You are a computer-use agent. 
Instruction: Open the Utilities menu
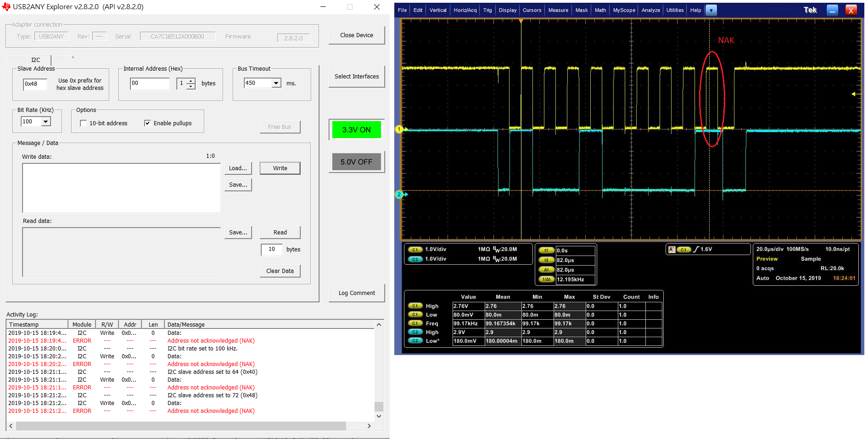point(675,10)
